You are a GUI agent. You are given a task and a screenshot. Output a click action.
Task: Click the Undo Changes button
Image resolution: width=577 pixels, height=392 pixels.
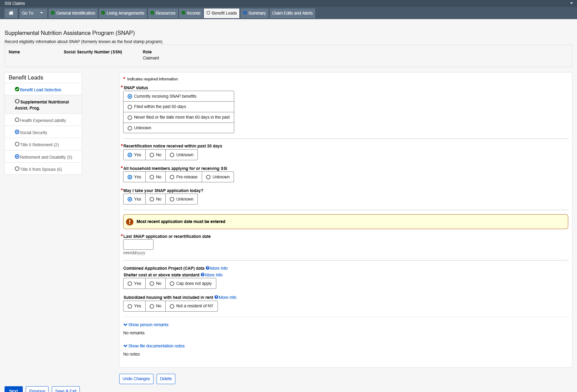click(136, 379)
